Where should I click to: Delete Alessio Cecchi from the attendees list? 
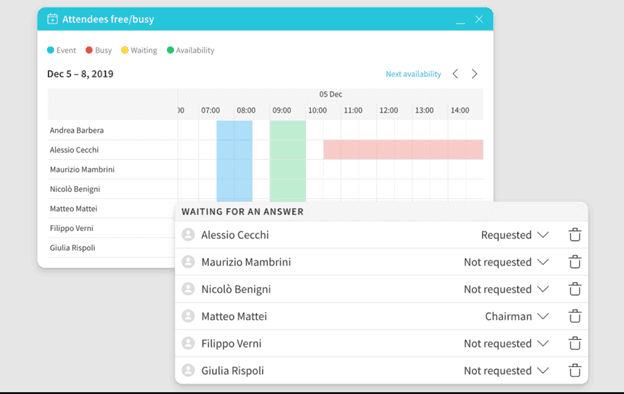point(574,235)
